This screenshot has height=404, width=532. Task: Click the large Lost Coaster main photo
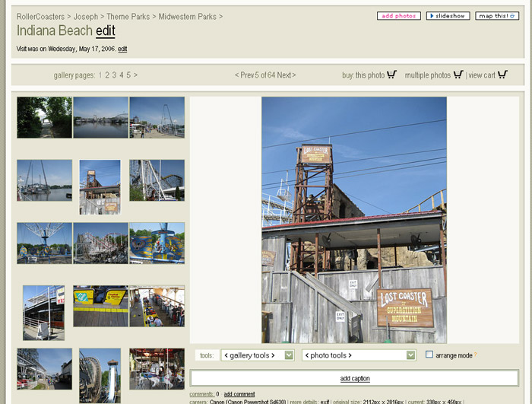point(354,220)
